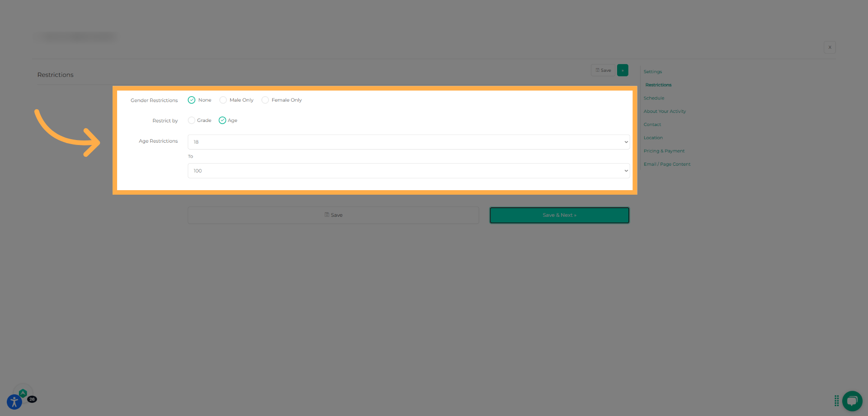Go to the Schedule section
The width and height of the screenshot is (868, 416).
click(654, 98)
